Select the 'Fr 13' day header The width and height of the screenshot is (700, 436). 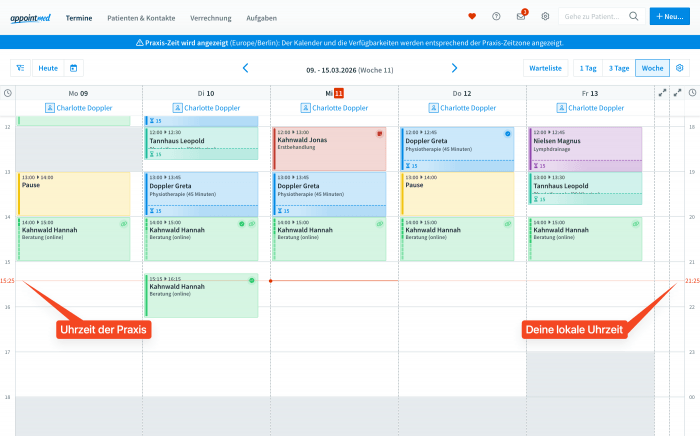590,93
